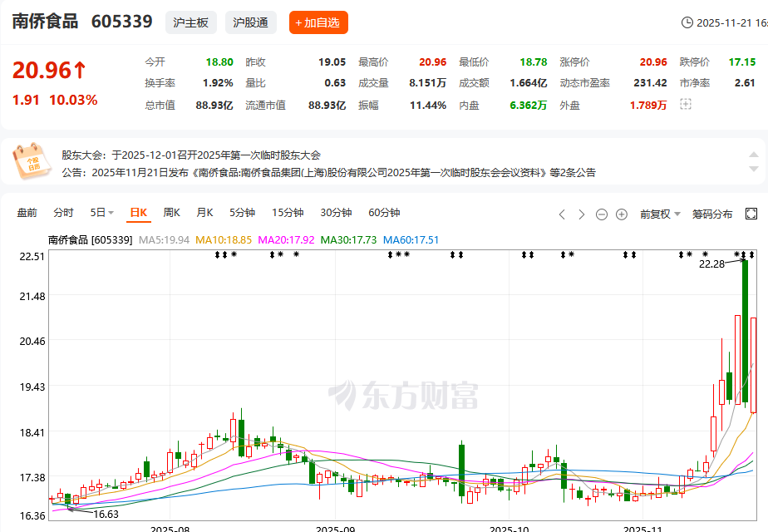
Task: Click the orange 加自选 button
Action: (318, 22)
